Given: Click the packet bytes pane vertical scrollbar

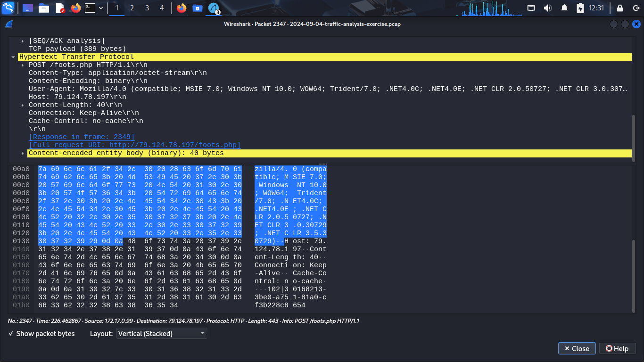Looking at the screenshot, I should (x=634, y=273).
